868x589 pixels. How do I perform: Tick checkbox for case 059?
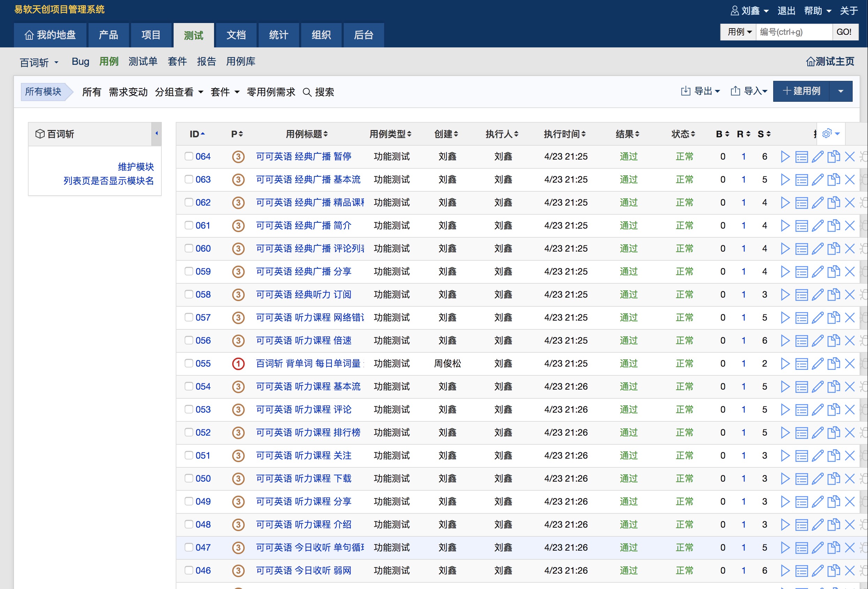click(189, 271)
